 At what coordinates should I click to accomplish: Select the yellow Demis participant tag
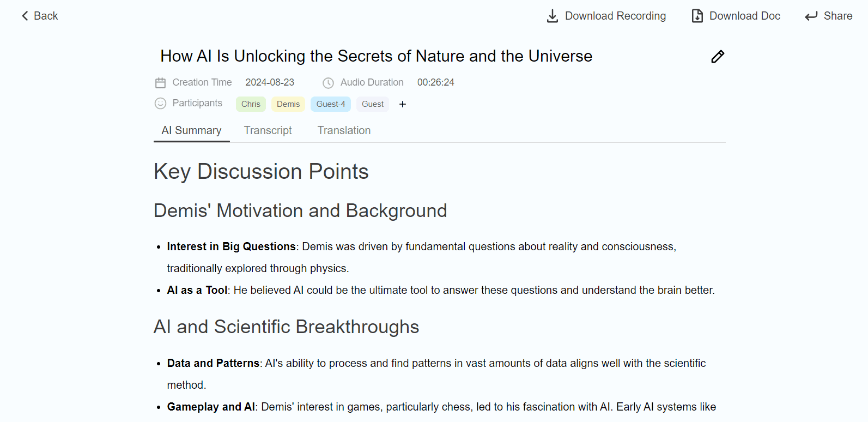(x=288, y=104)
